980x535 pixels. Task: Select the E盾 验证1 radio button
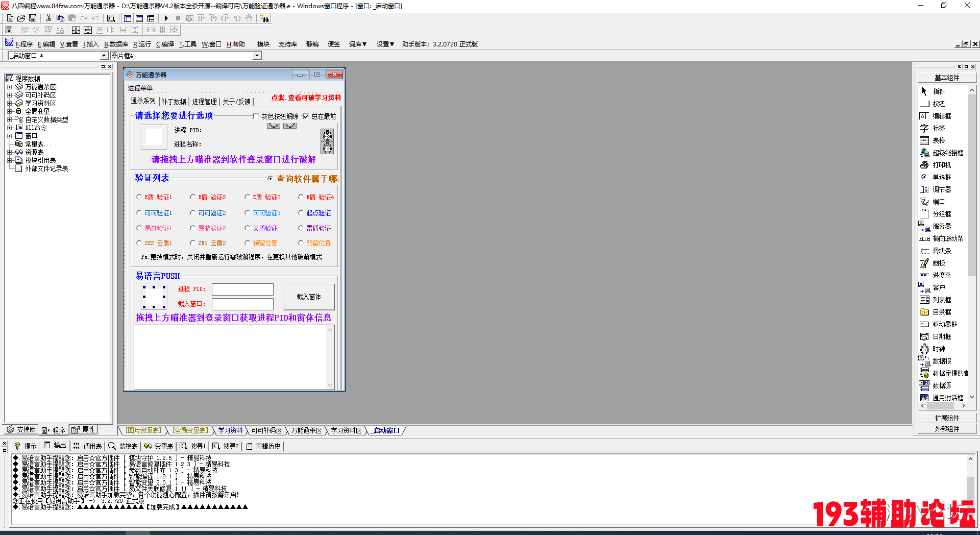[x=139, y=197]
